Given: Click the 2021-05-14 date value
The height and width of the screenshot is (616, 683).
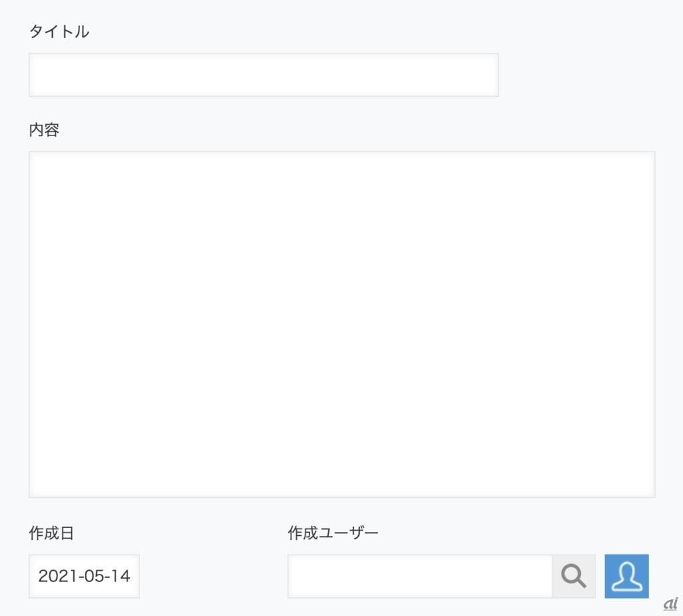Looking at the screenshot, I should point(84,576).
